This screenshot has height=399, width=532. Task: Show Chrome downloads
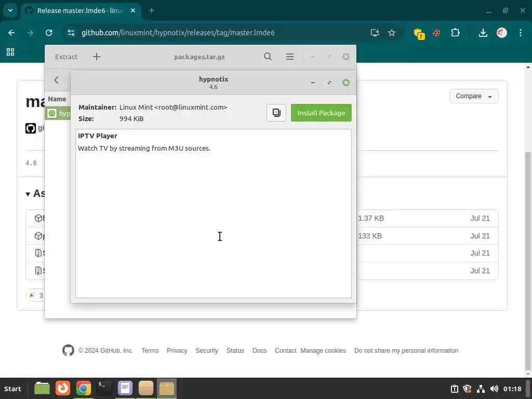[483, 33]
